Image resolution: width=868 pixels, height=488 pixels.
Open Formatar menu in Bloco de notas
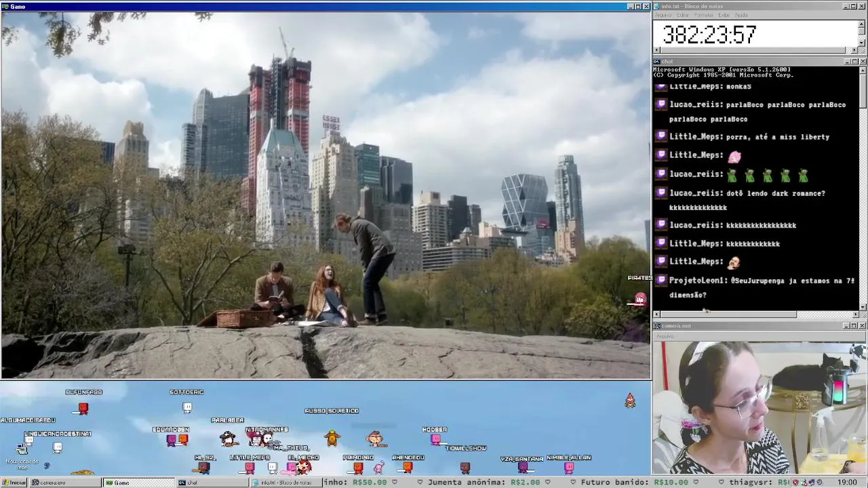pos(704,15)
